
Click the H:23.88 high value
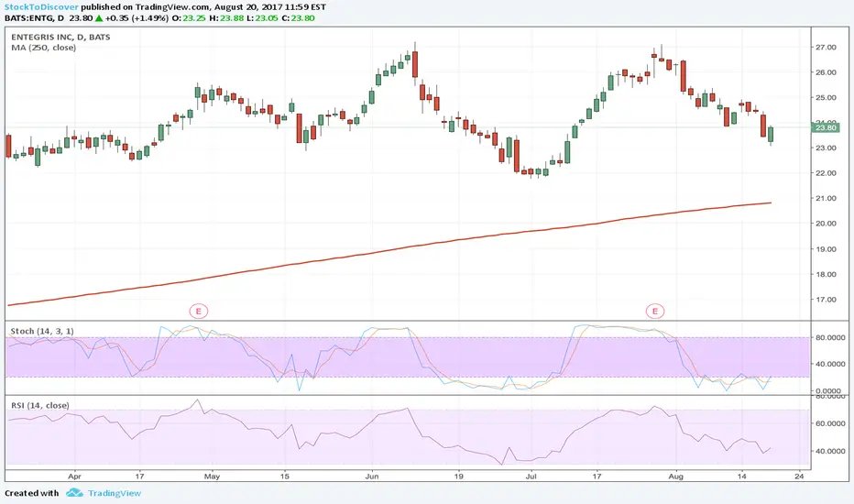[226, 18]
